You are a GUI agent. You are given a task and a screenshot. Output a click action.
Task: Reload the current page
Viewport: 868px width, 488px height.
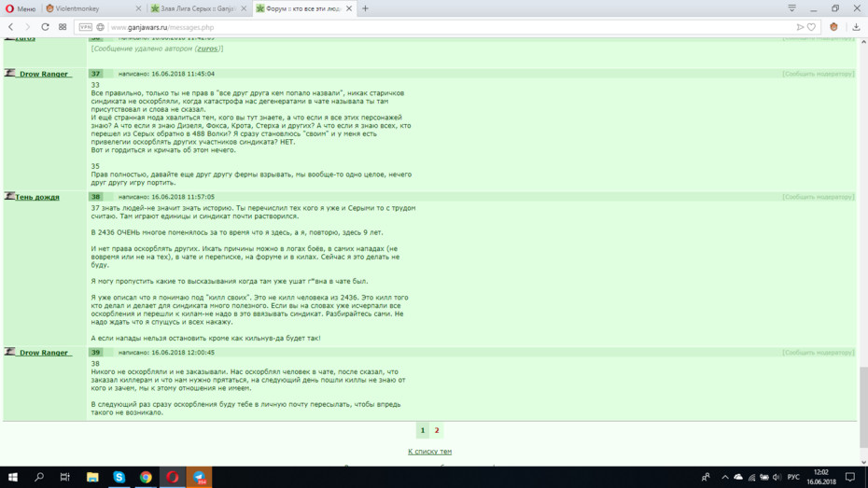[x=45, y=27]
